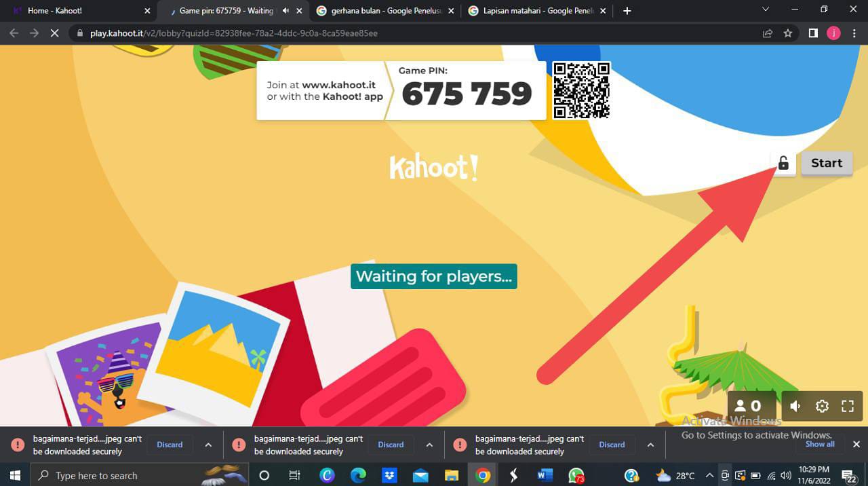
Task: Close the Lapisan matahari tab
Action: click(x=603, y=11)
